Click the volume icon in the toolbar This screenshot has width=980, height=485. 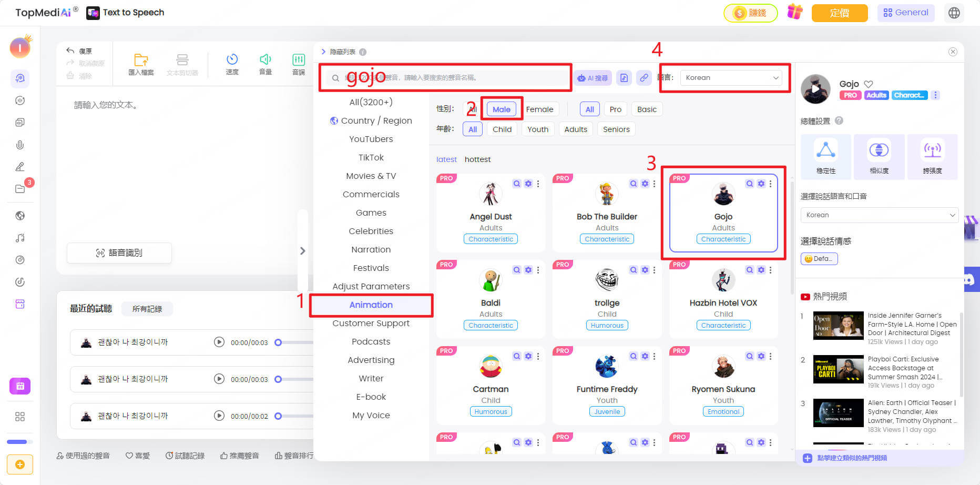(x=265, y=59)
